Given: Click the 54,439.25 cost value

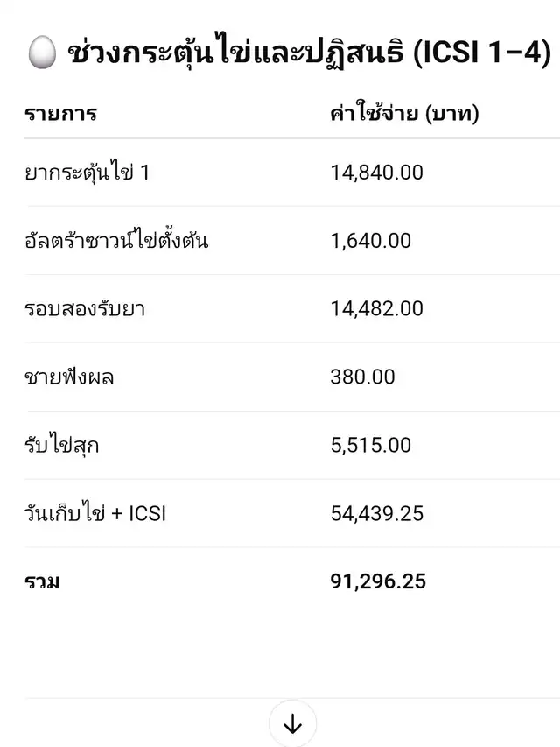Looking at the screenshot, I should point(376,514).
